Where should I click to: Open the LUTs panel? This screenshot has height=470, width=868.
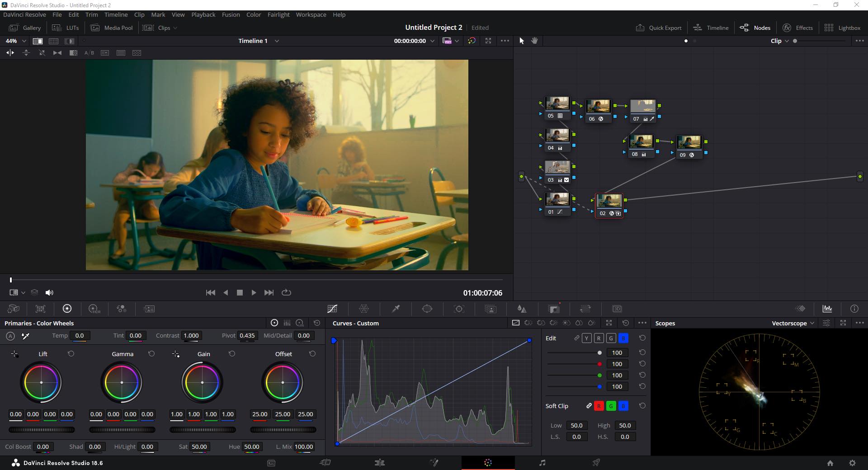tap(66, 28)
